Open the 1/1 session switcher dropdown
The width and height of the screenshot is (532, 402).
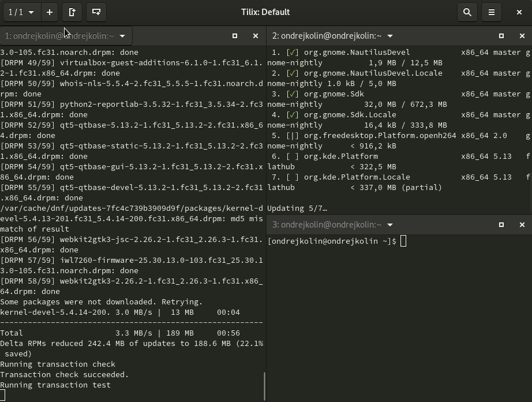(21, 12)
